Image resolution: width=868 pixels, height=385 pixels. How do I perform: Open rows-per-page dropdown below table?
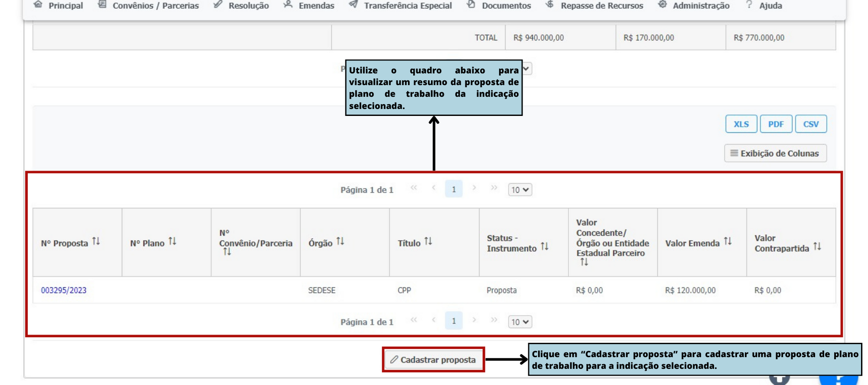tap(520, 322)
